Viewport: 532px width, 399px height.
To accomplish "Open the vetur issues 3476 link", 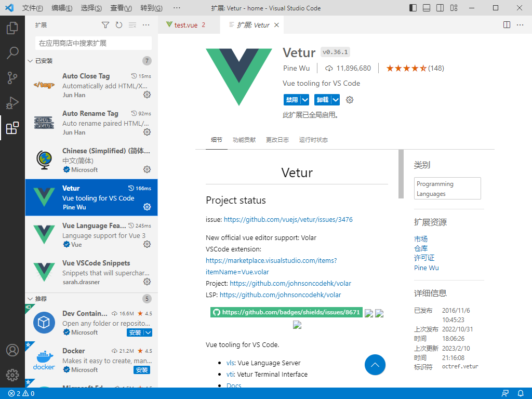I will click(288, 220).
